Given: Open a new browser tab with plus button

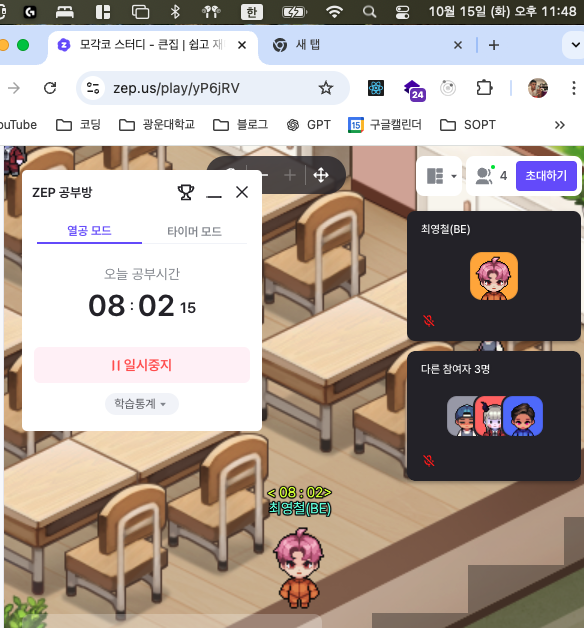Looking at the screenshot, I should pyautogui.click(x=494, y=45).
